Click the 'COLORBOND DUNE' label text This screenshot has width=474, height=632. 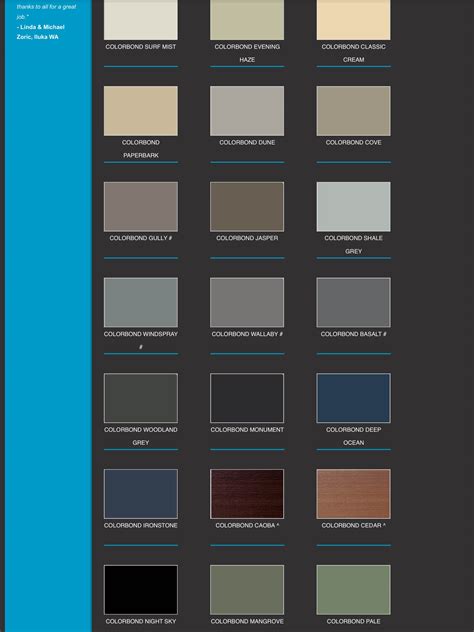click(247, 142)
